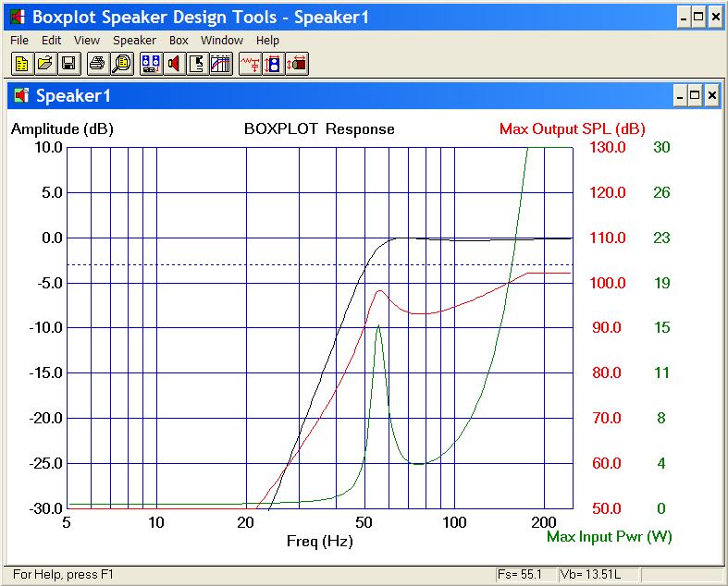Open the Edit menu
Viewport: 728px width, 586px height.
coord(51,41)
